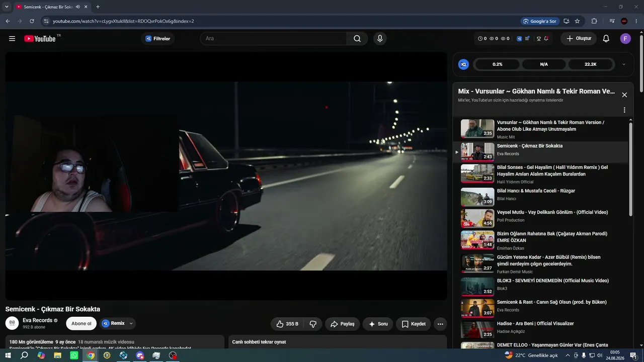Open the account avatar menu
This screenshot has height=362, width=644.
pyautogui.click(x=625, y=39)
